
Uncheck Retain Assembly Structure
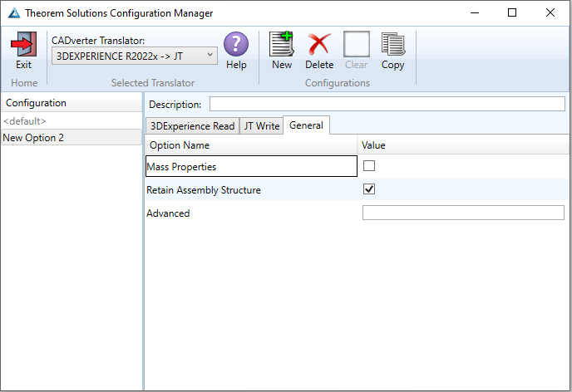[x=369, y=189]
